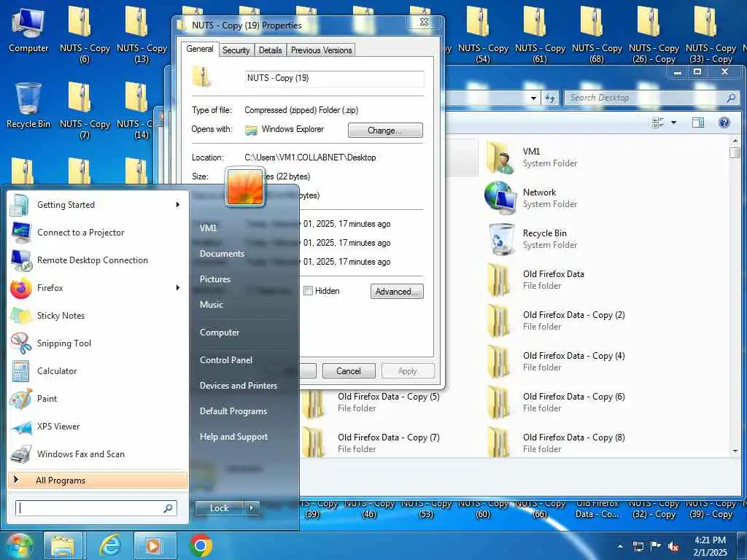Toggle the Hidden attribute checkbox
This screenshot has height=560, width=747.
pyautogui.click(x=309, y=291)
